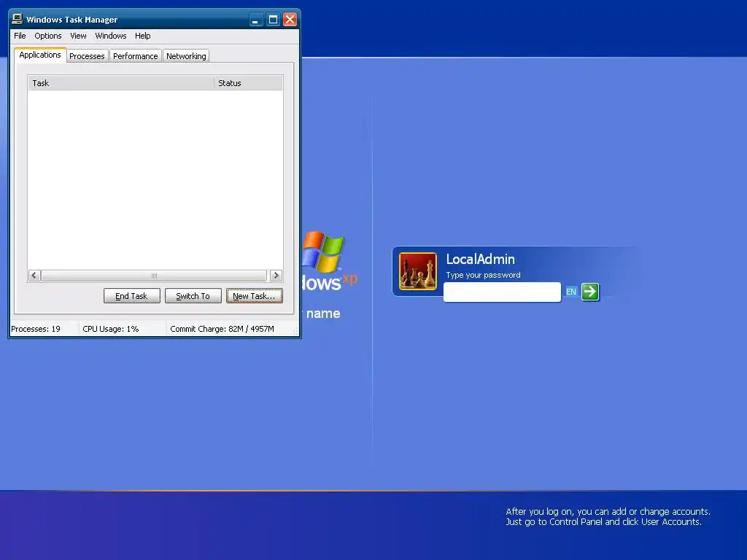Switch to the Processes tab
The width and height of the screenshot is (747, 560).
[x=87, y=55]
